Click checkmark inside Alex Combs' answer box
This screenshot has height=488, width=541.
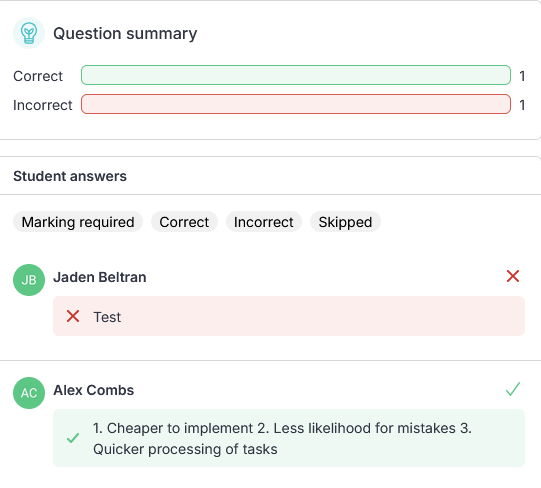pos(73,438)
